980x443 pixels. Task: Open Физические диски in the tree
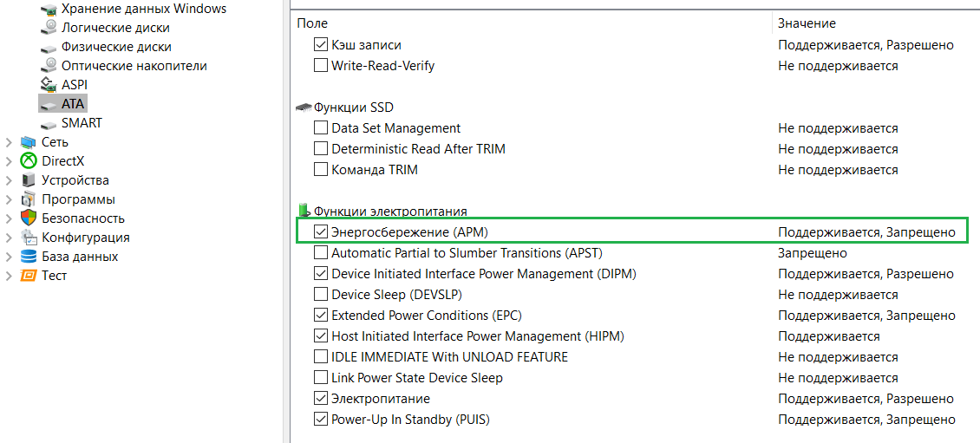116,47
